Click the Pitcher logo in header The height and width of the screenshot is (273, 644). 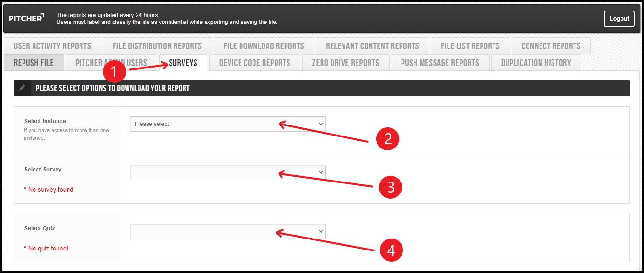(x=26, y=18)
